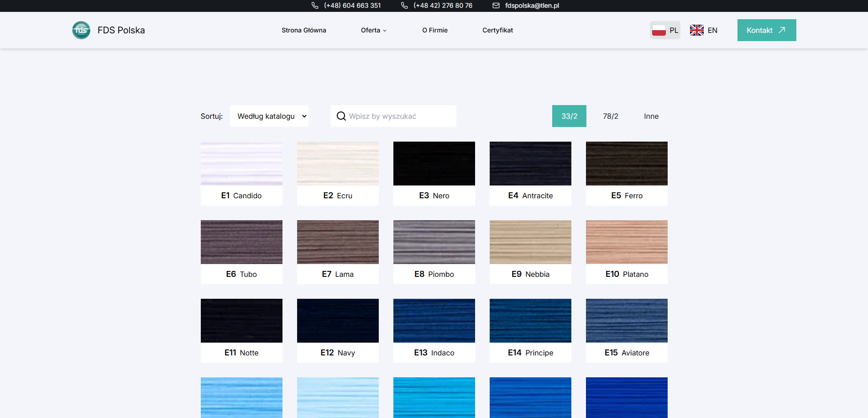This screenshot has height=418, width=868.
Task: Select the E7 Lama color swatch
Action: coord(338,252)
